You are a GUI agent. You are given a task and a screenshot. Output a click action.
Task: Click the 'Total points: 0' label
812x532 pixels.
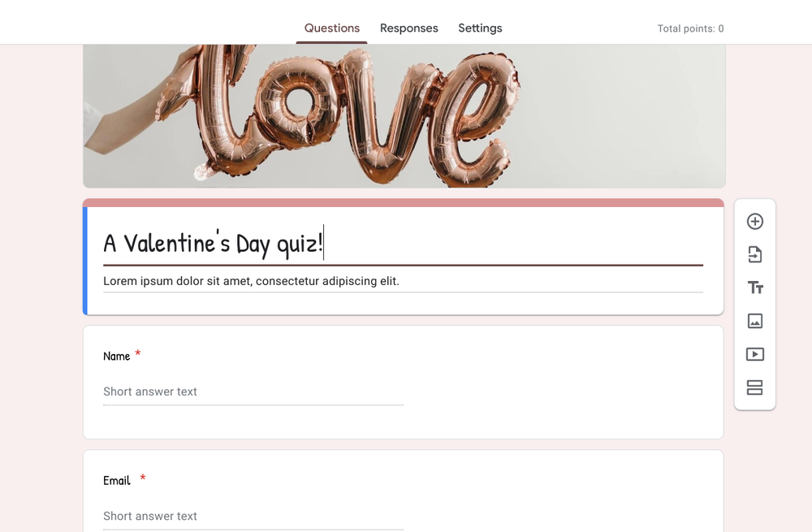(690, 28)
